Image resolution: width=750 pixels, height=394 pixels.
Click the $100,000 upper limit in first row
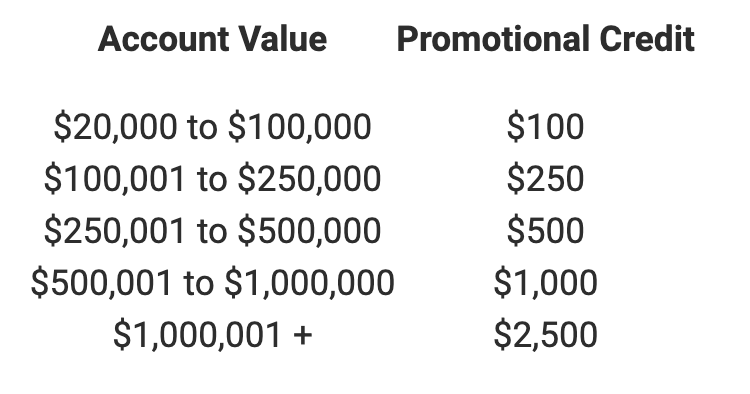[x=299, y=127]
